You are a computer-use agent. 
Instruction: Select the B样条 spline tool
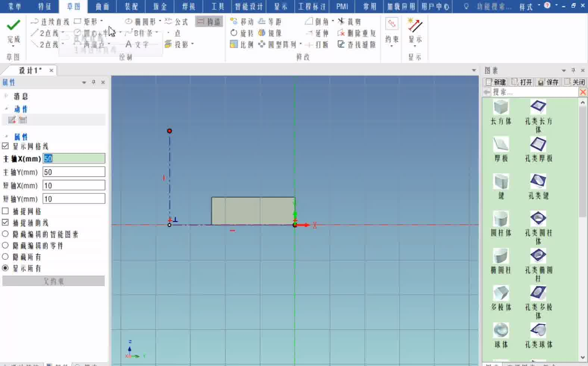pyautogui.click(x=139, y=33)
